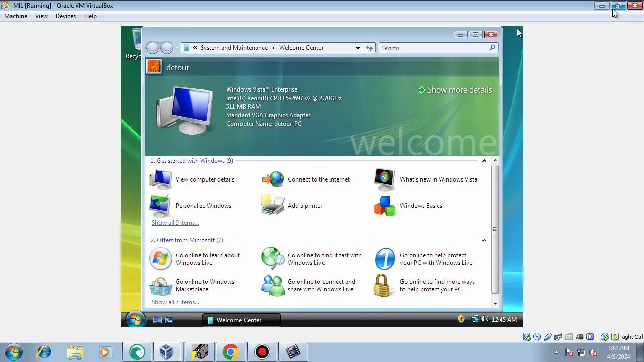Viewport: 644px width, 362px height.
Task: Click VirtualBox keyboard capture arrow indicator
Action: click(x=615, y=337)
